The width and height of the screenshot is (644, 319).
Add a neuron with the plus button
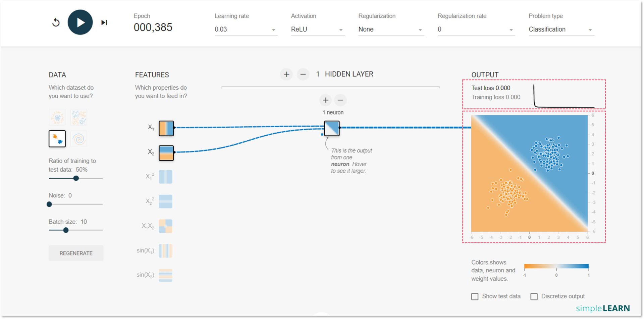[325, 100]
